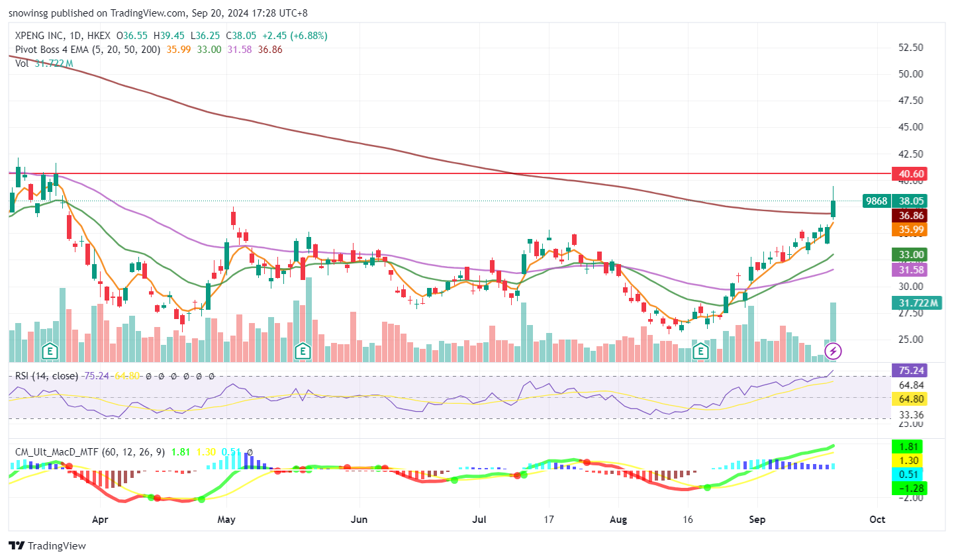Click the May label on the time axis
The image size is (954, 560).
(x=226, y=520)
